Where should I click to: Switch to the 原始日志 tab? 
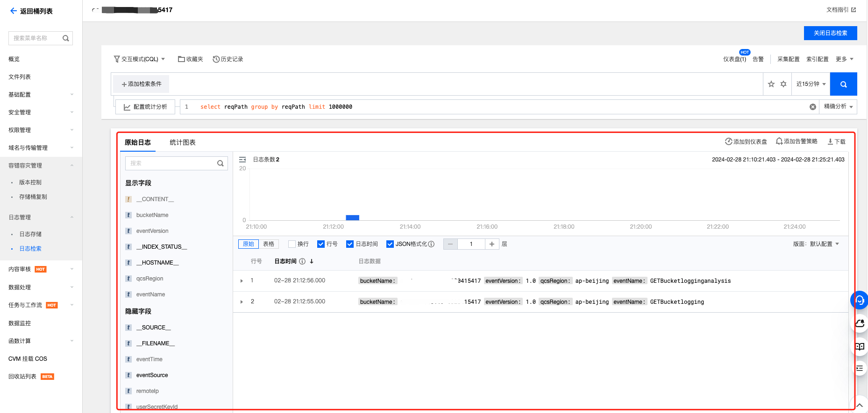pos(138,142)
